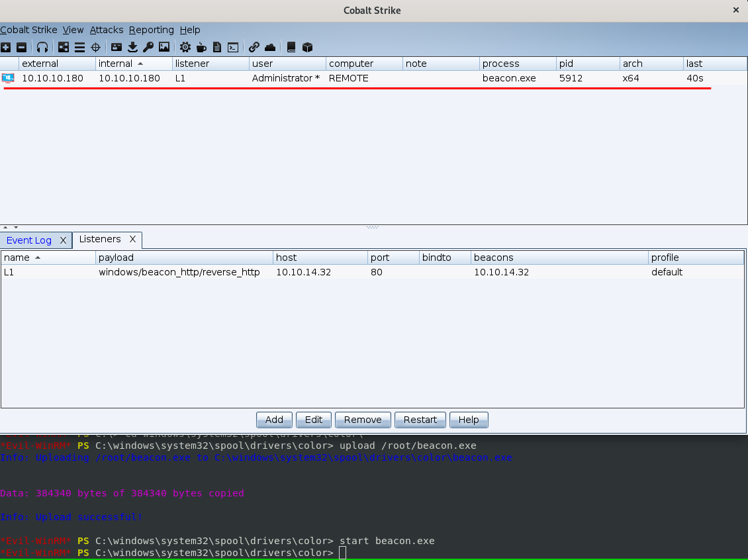This screenshot has width=748, height=560.
Task: Click the terminal scripted web delivery icon
Action: click(x=233, y=47)
